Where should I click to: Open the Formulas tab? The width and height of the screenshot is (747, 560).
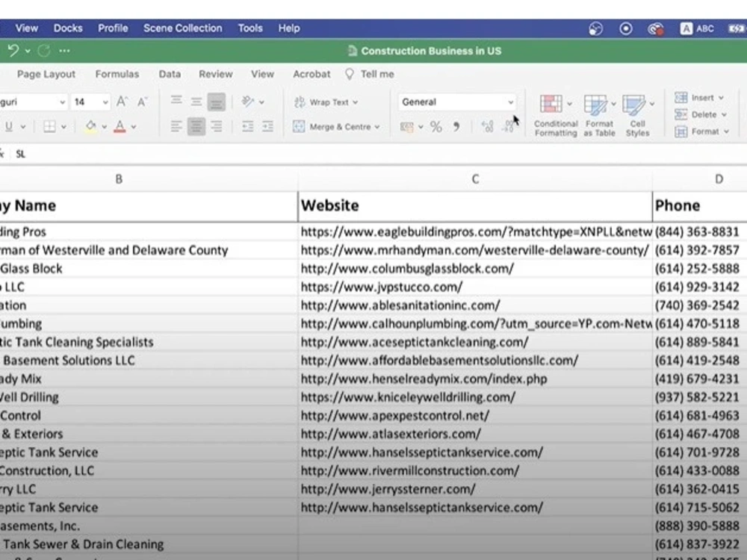pyautogui.click(x=117, y=74)
